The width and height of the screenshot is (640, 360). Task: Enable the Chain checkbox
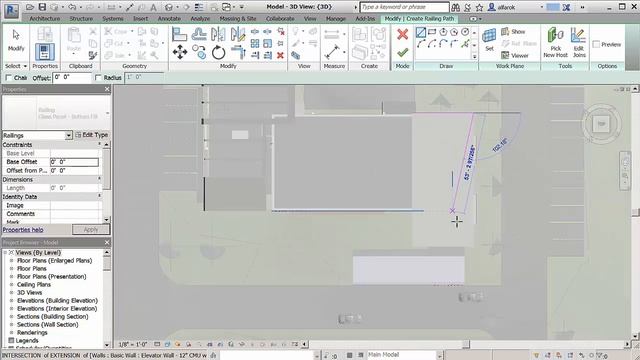click(8, 78)
